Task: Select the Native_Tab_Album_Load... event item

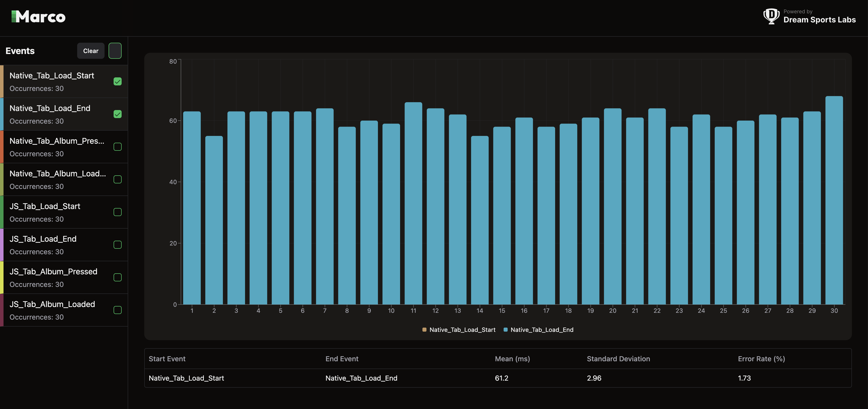Action: click(57, 180)
